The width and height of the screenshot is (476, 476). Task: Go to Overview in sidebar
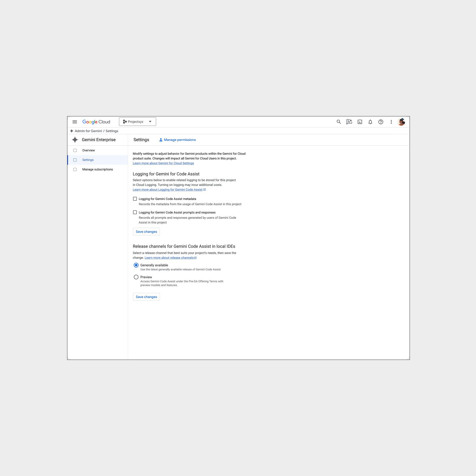click(98, 150)
